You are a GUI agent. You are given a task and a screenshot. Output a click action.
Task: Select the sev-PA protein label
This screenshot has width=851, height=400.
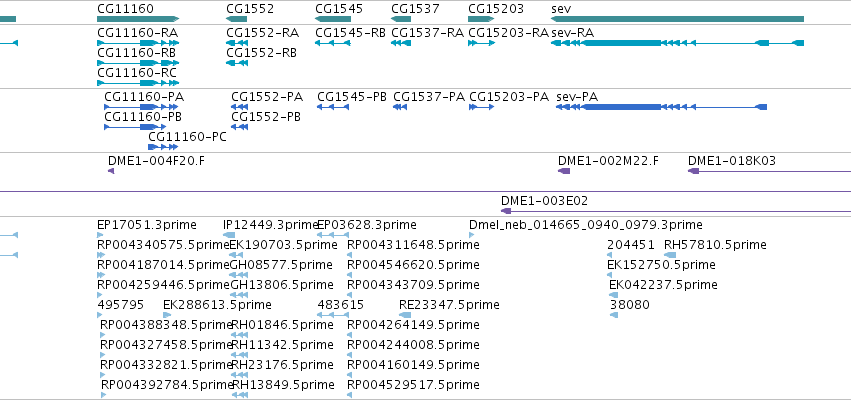pos(577,97)
